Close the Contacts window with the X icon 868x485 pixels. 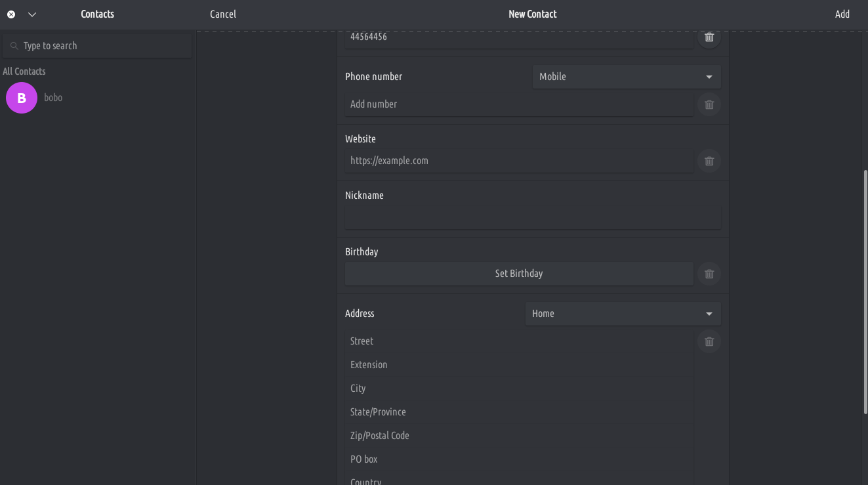pyautogui.click(x=11, y=14)
